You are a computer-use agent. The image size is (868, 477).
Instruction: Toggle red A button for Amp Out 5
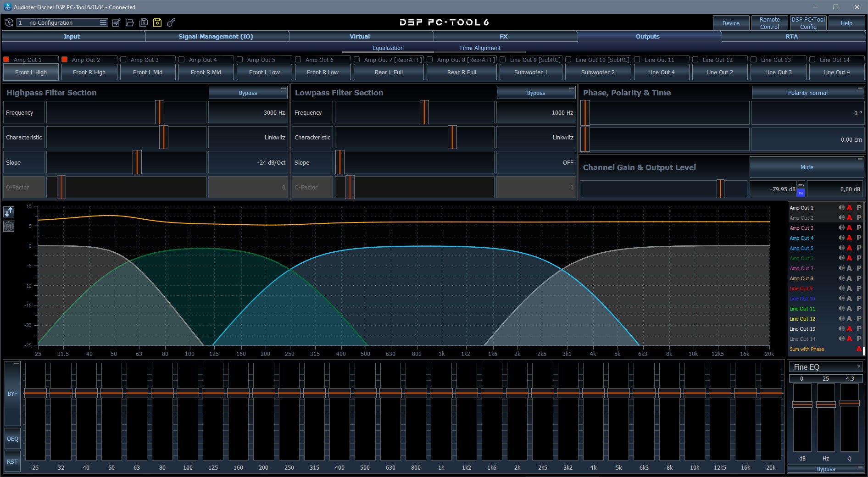pyautogui.click(x=849, y=248)
